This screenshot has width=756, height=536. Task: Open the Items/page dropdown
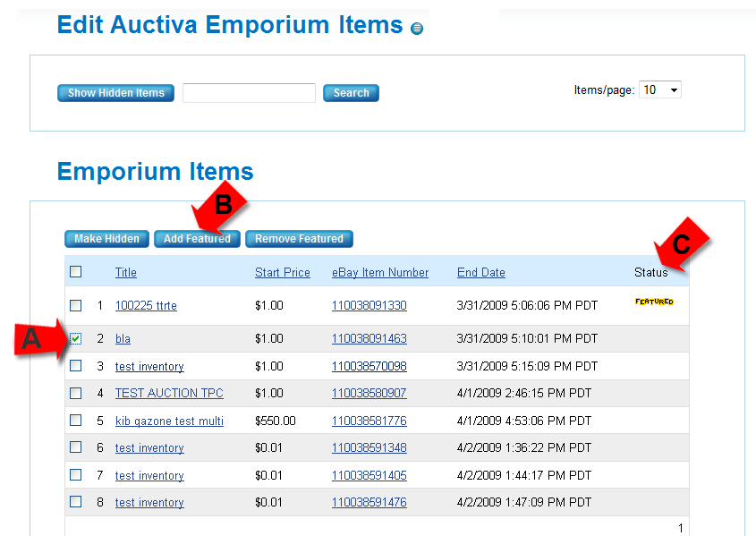click(659, 89)
